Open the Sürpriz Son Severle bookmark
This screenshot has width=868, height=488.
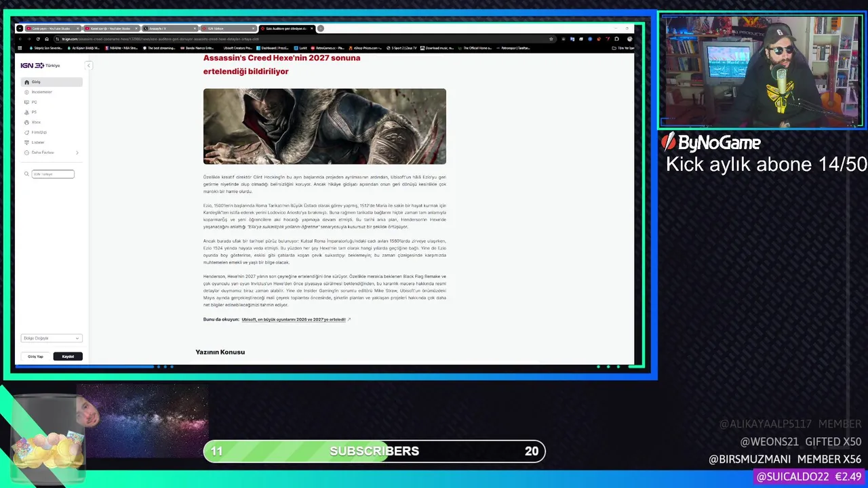[x=45, y=48]
